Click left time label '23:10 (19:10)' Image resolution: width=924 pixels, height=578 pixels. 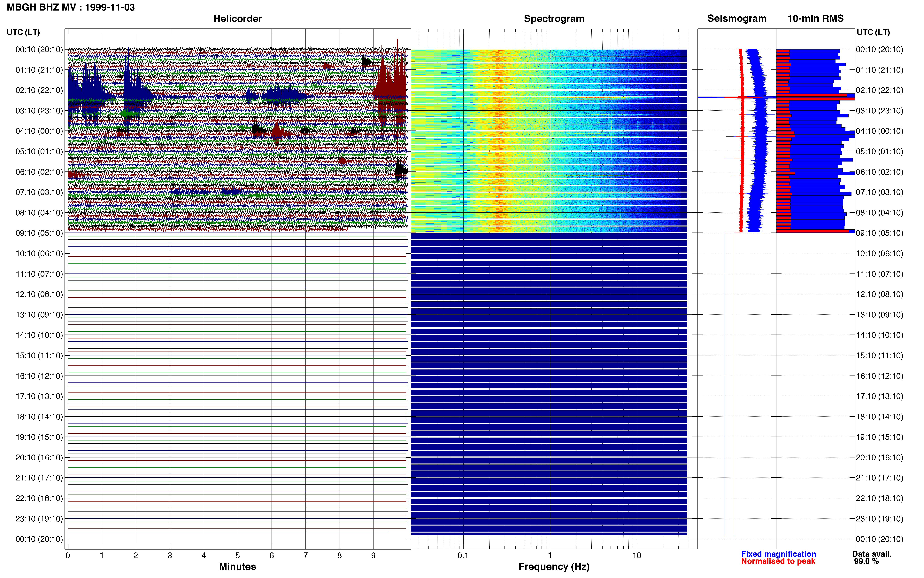39,519
